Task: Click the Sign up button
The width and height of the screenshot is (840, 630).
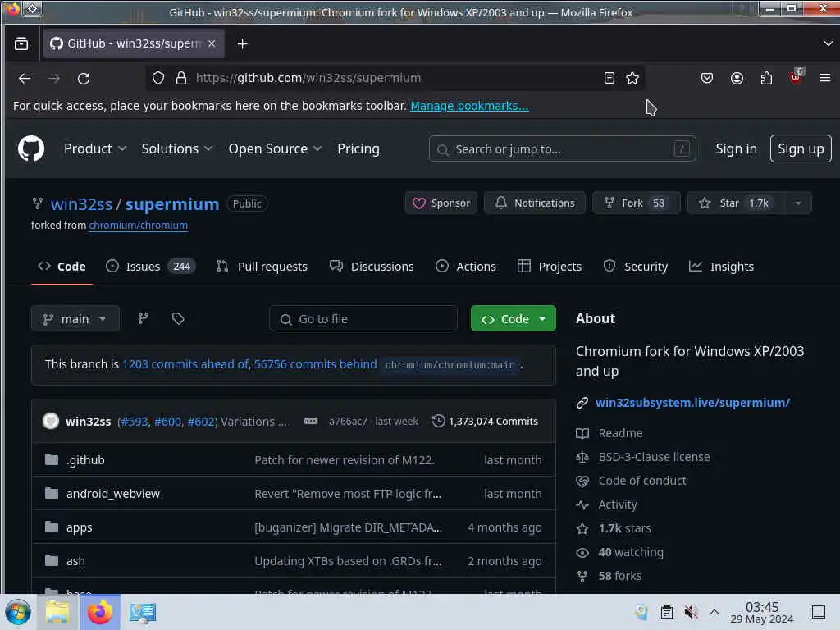Action: (801, 148)
